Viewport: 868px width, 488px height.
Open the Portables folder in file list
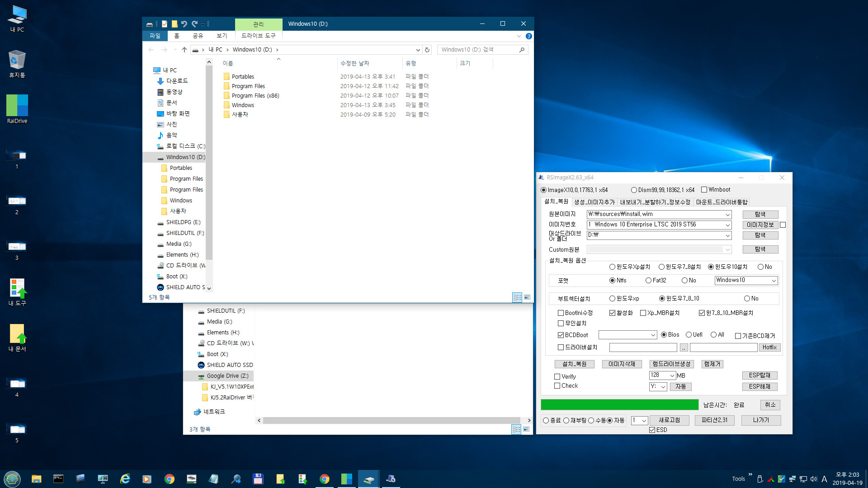(x=243, y=77)
